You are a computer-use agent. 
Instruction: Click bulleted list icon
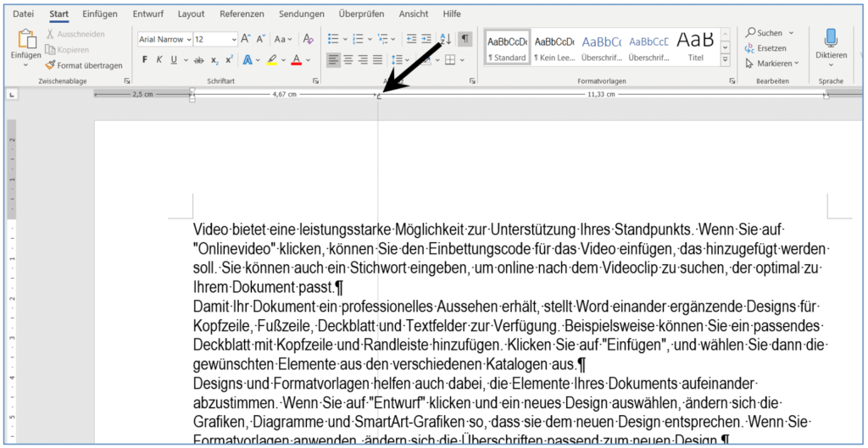pos(333,39)
